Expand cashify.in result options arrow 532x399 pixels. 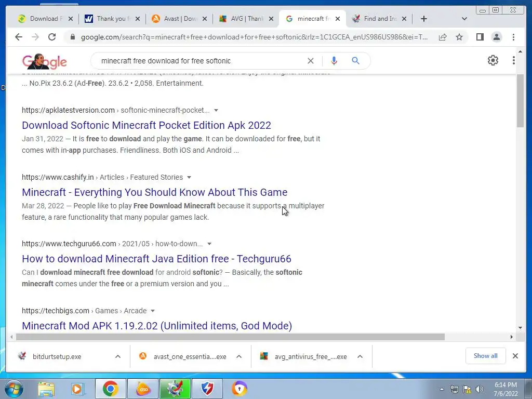click(x=189, y=177)
